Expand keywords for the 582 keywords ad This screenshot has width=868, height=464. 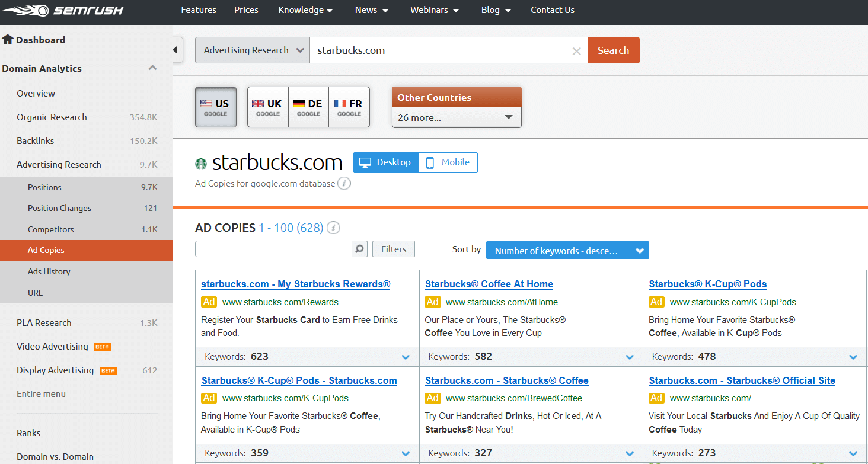coord(630,357)
